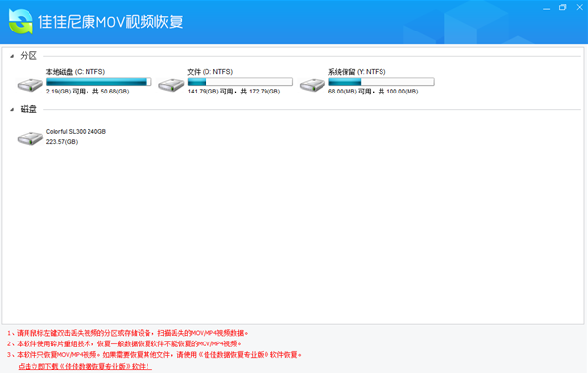The width and height of the screenshot is (588, 373).
Task: Open the 佳佳数据恢复专业版 download link
Action: 86,366
